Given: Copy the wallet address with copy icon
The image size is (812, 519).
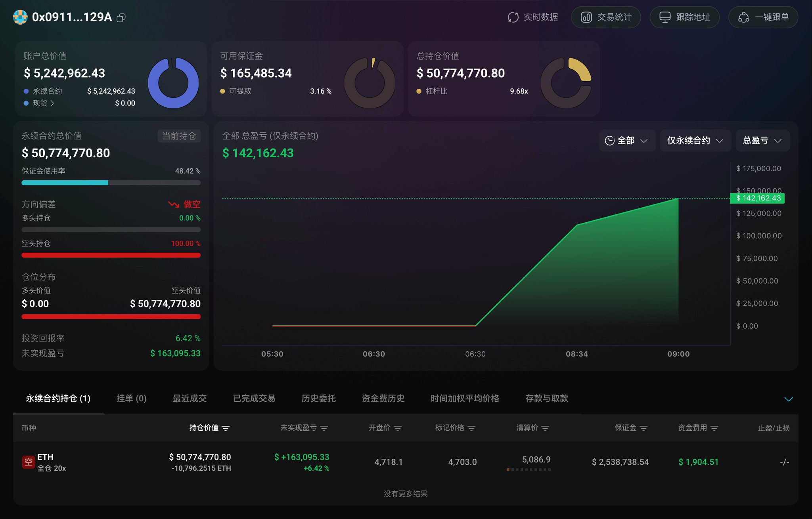Looking at the screenshot, I should pos(121,18).
